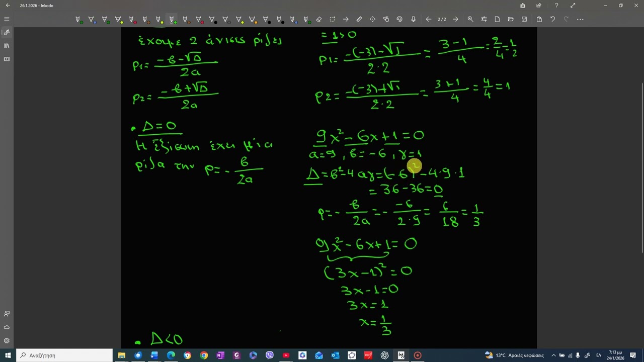Open help question mark

556,6
